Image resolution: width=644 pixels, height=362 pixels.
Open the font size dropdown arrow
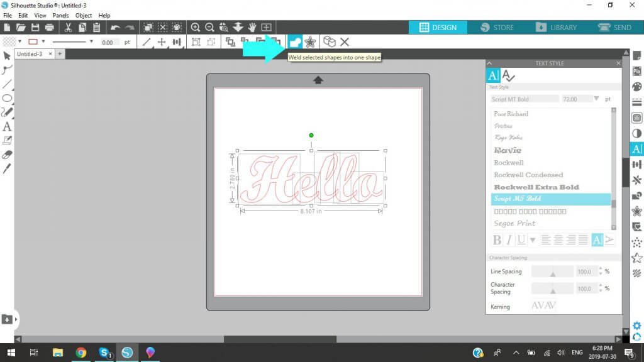click(x=596, y=99)
